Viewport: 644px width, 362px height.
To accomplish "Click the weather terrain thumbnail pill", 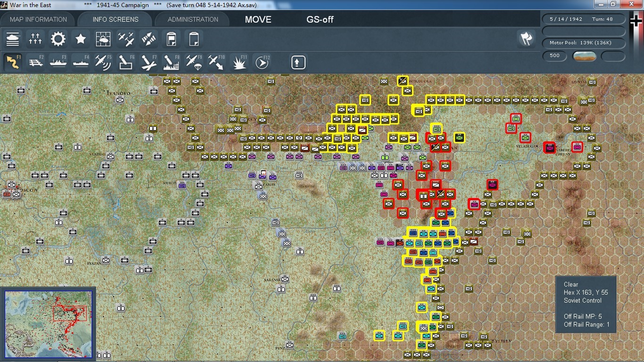I will pos(584,56).
